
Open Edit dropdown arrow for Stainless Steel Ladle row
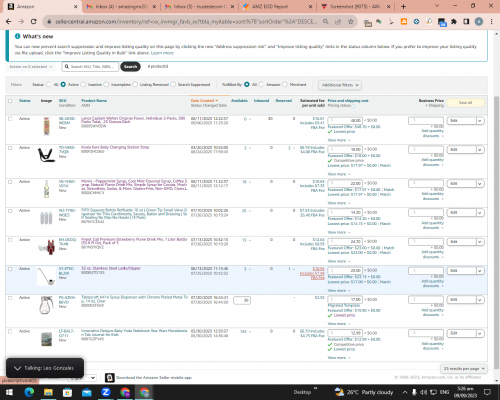pyautogui.click(x=480, y=271)
